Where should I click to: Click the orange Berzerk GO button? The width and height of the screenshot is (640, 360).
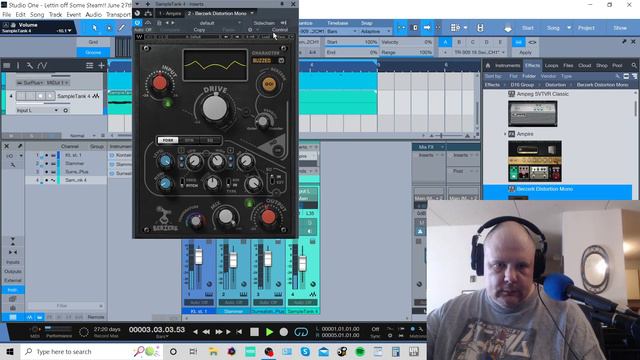click(x=269, y=84)
